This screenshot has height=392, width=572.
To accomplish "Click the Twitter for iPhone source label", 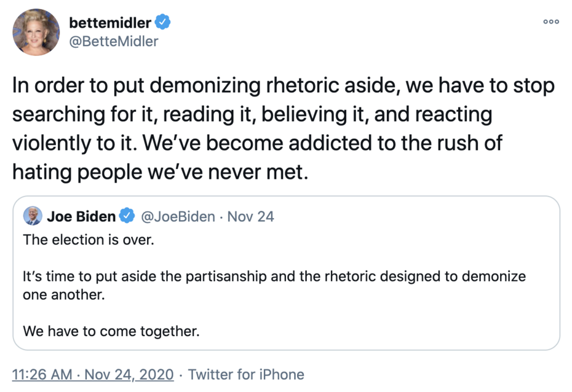I will (x=246, y=374).
